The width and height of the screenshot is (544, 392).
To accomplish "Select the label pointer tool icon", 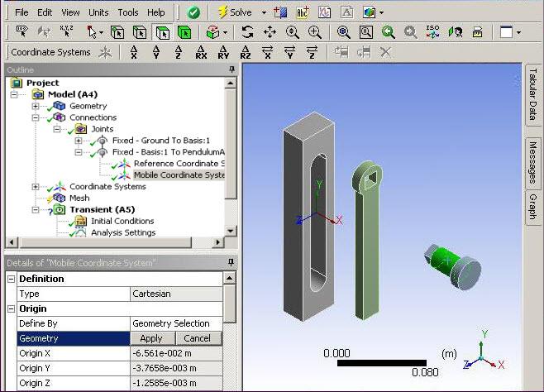I will coord(21,32).
